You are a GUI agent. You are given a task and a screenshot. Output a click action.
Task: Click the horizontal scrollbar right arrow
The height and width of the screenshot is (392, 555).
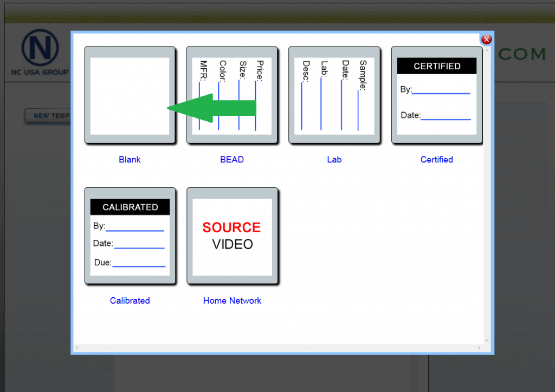(x=479, y=348)
